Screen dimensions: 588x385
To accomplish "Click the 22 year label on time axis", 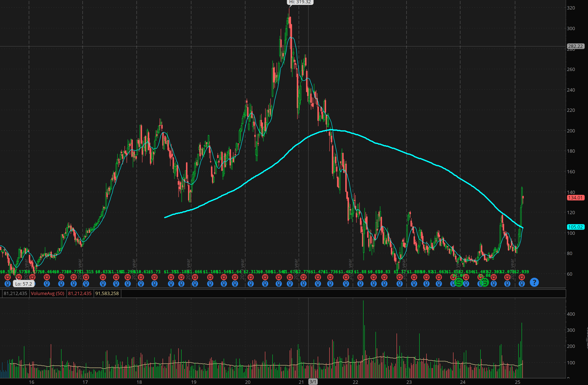I will pyautogui.click(x=355, y=382).
